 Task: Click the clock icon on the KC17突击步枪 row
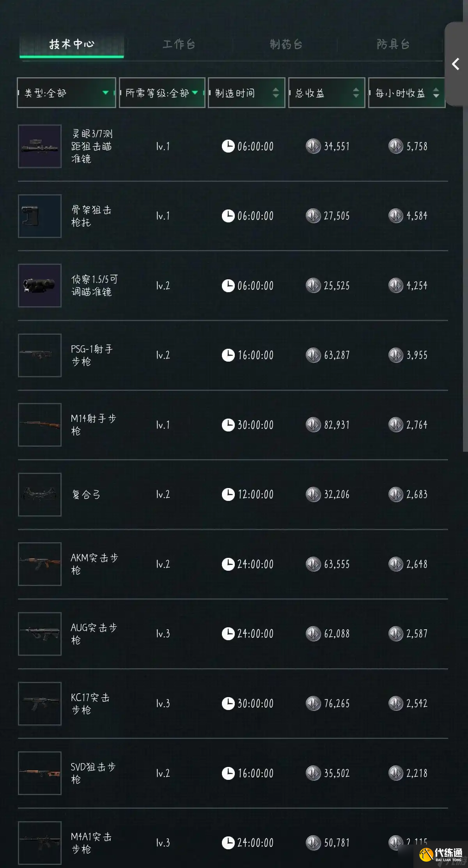[x=229, y=703]
